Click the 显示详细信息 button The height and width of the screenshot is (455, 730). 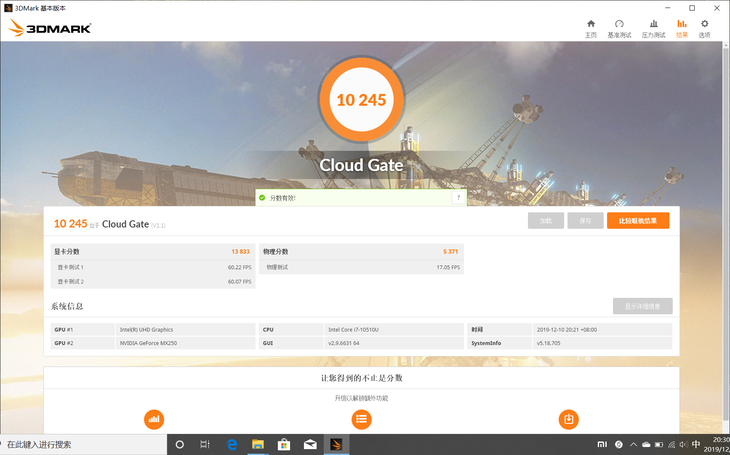point(642,306)
